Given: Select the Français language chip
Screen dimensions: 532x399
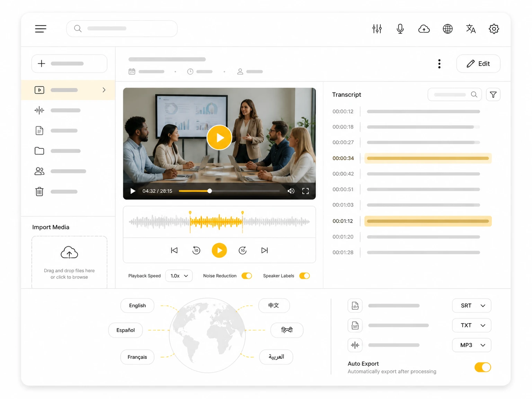Looking at the screenshot, I should 137,357.
